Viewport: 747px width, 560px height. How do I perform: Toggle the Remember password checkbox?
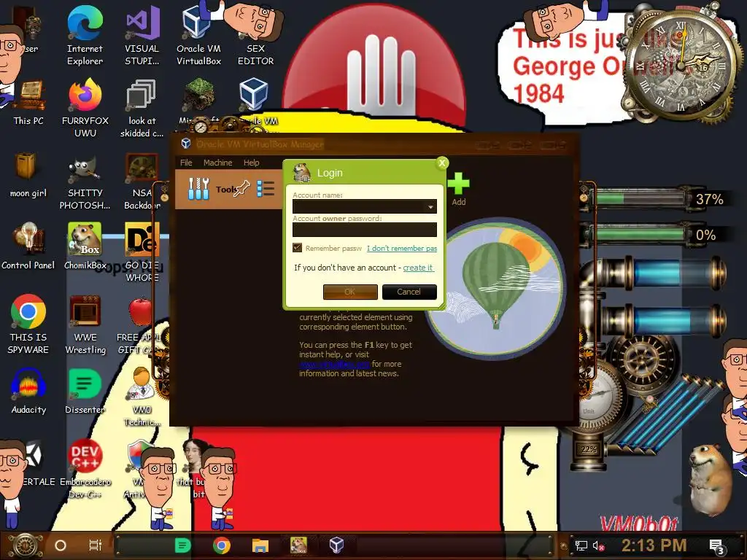(x=298, y=248)
